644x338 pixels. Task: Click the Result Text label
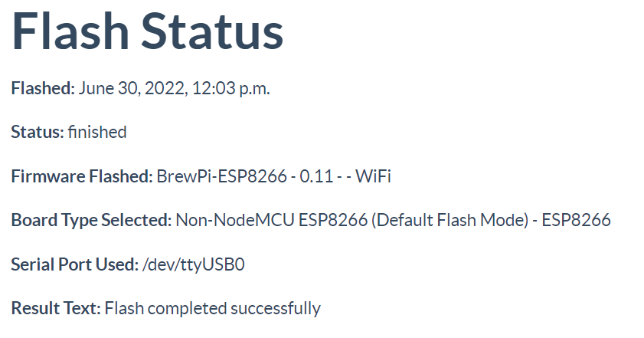coord(56,308)
